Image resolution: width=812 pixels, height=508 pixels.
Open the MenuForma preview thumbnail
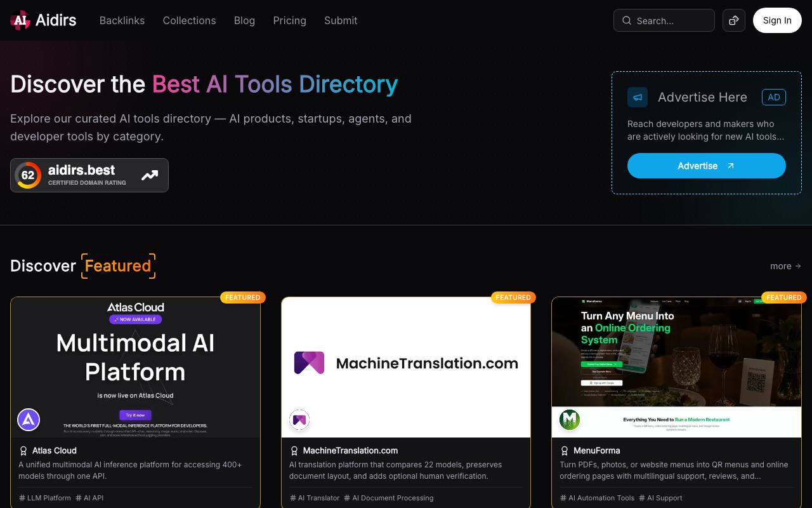(x=676, y=367)
